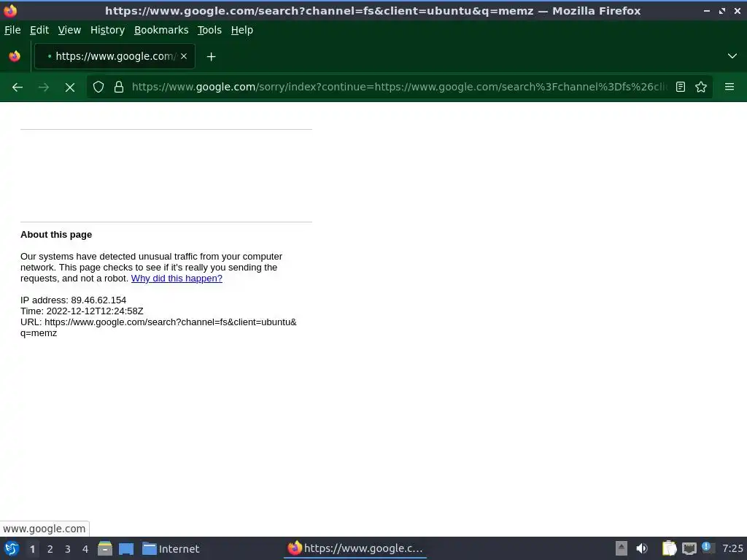747x560 pixels.
Task: Open the Help menu
Action: coord(242,30)
